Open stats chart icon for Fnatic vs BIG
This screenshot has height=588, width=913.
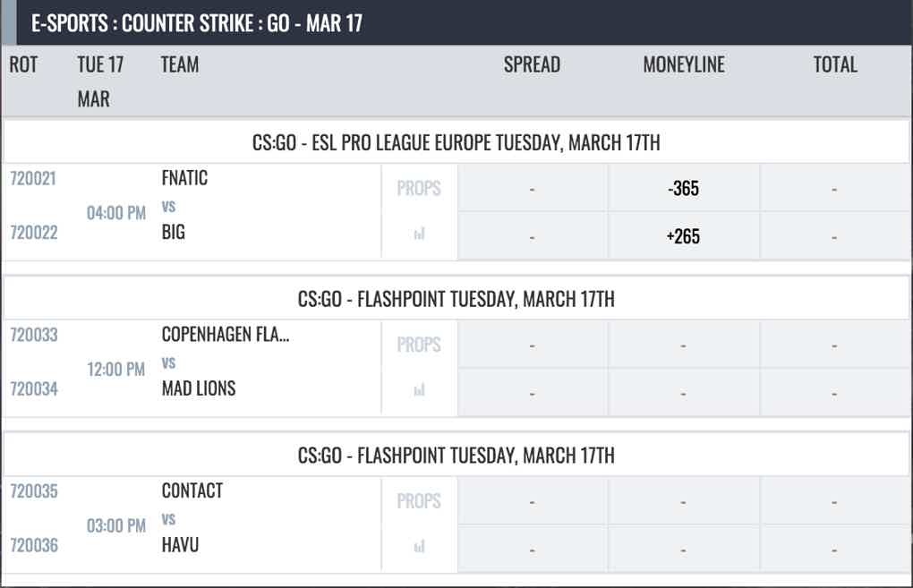click(419, 234)
